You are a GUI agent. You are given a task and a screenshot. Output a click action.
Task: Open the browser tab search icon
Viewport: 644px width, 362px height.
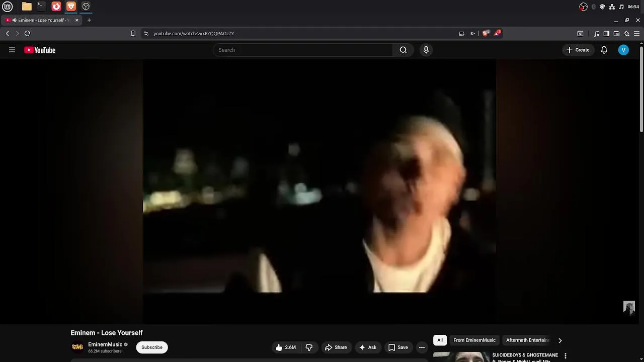click(x=580, y=34)
